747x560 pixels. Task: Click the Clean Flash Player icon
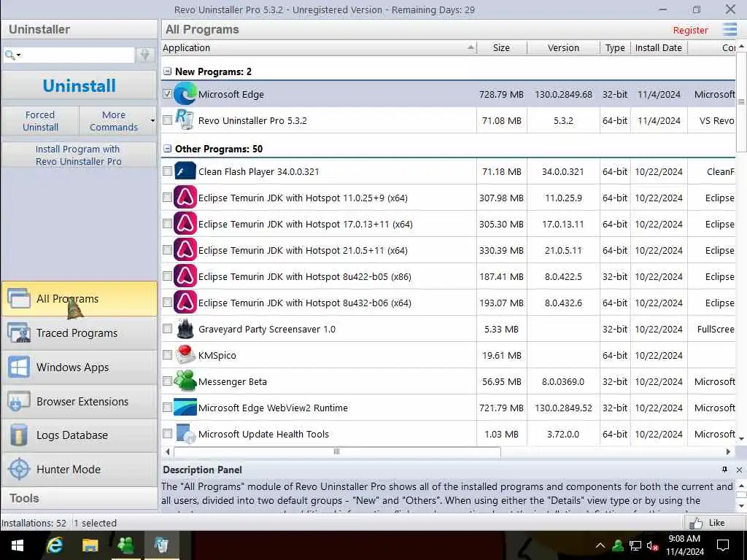pyautogui.click(x=185, y=171)
